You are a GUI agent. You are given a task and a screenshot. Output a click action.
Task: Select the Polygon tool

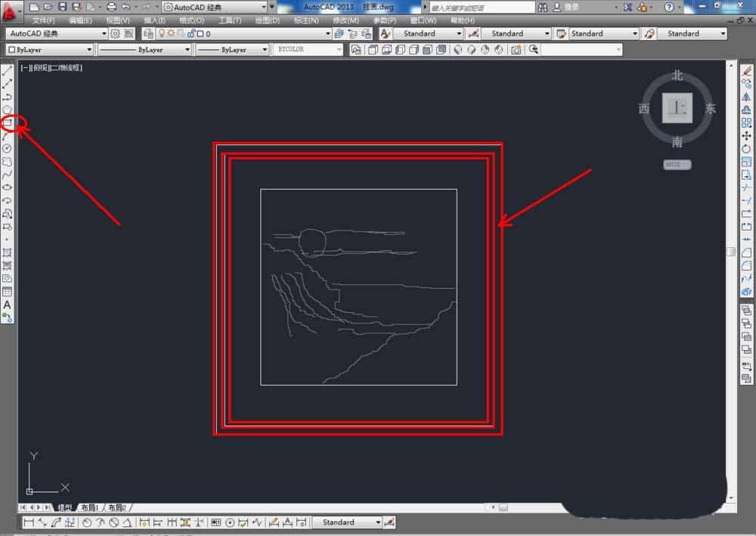click(8, 110)
